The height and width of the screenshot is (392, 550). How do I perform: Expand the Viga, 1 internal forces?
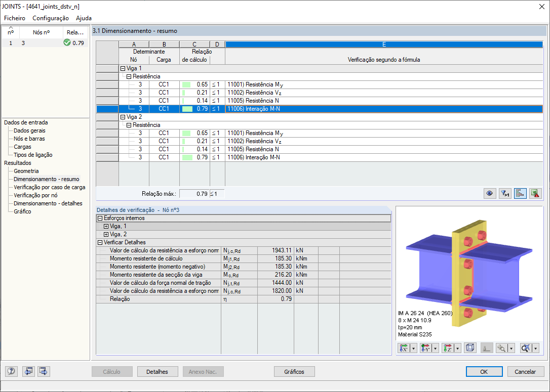click(106, 226)
